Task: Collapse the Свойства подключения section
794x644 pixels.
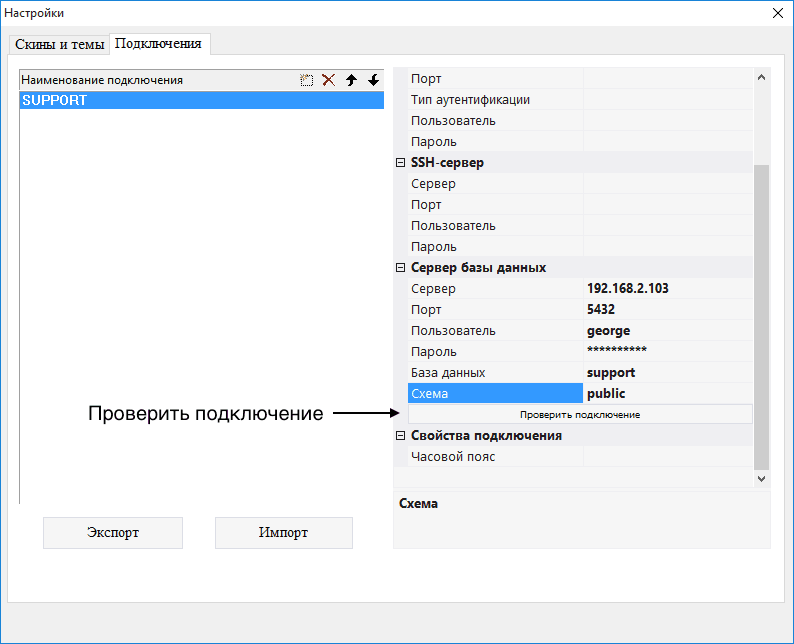Action: point(401,436)
